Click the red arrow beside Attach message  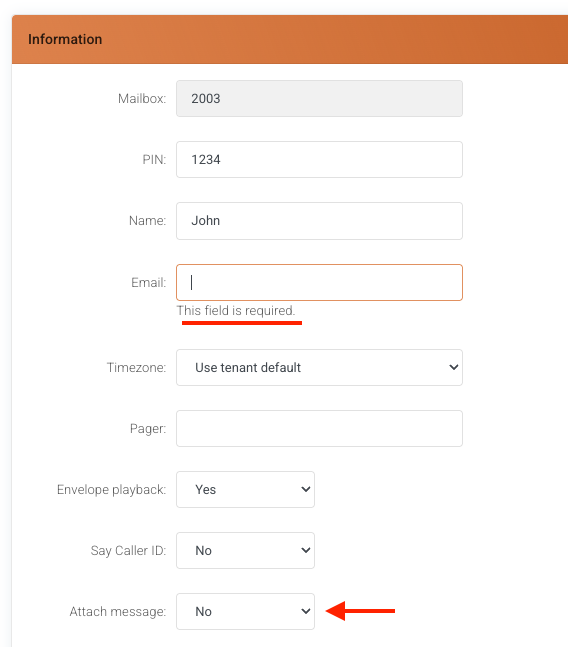pyautogui.click(x=361, y=611)
